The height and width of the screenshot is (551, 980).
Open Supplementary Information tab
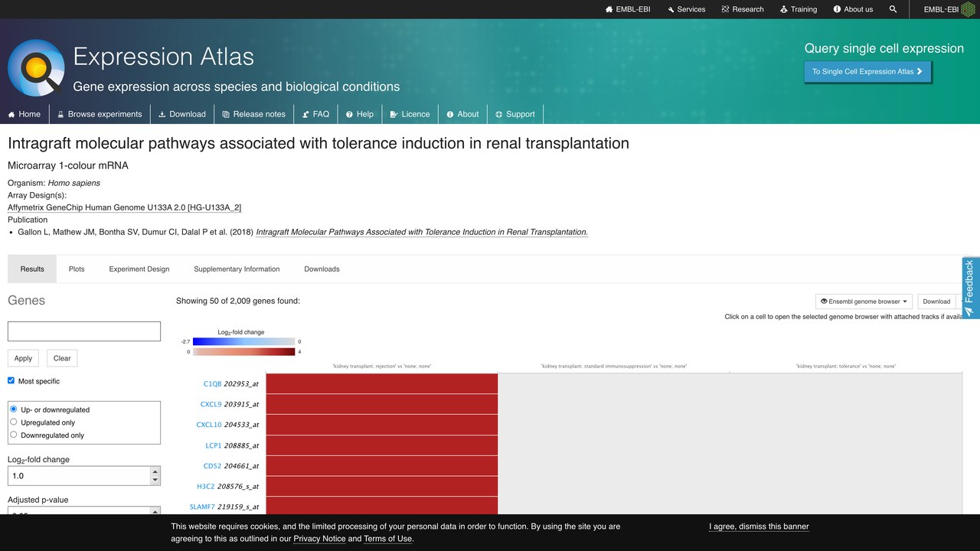(x=237, y=269)
